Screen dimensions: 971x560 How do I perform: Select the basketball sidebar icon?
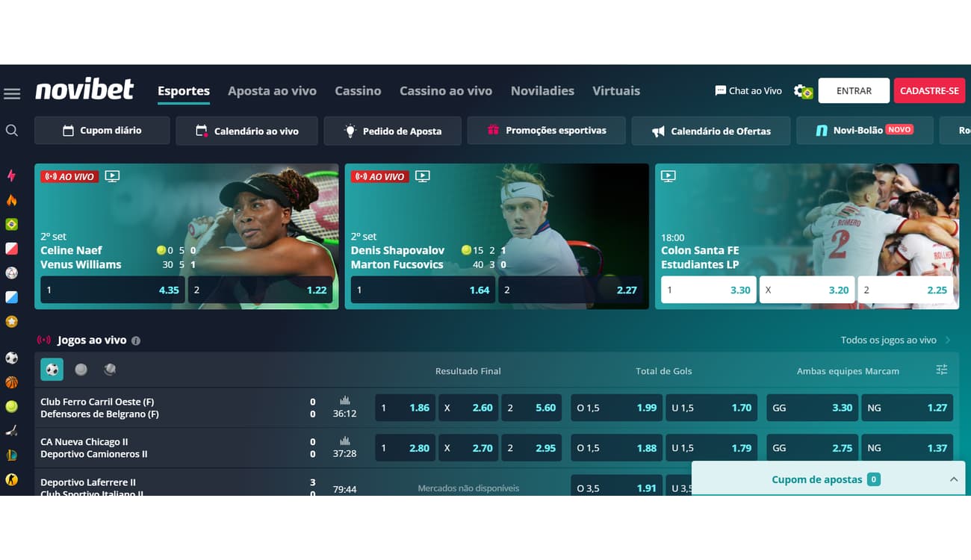tap(11, 382)
